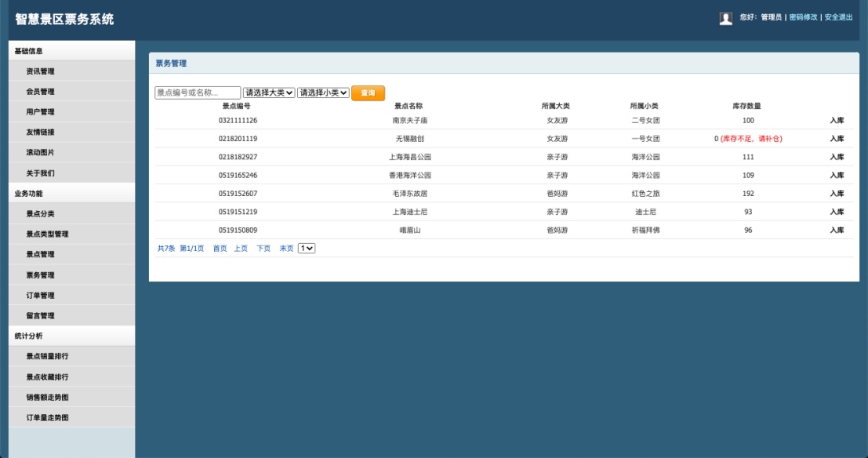Viewport: 868px width, 458px height.
Task: Click the 所属大类 column header
Action: click(x=556, y=106)
